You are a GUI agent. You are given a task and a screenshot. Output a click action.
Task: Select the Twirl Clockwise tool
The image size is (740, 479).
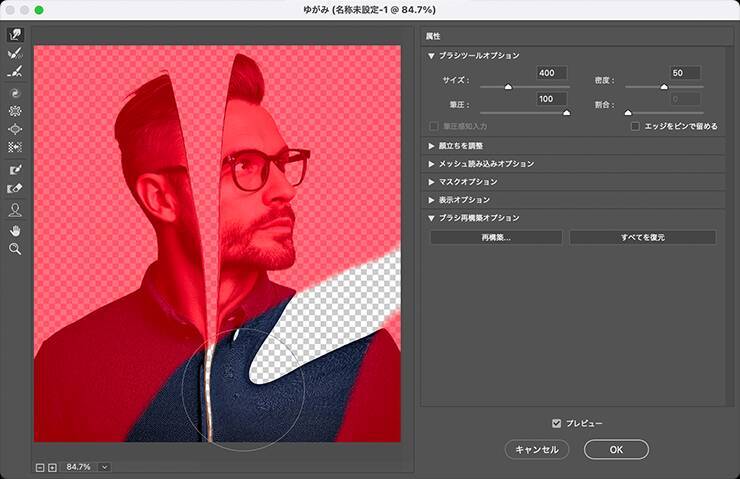coord(15,93)
